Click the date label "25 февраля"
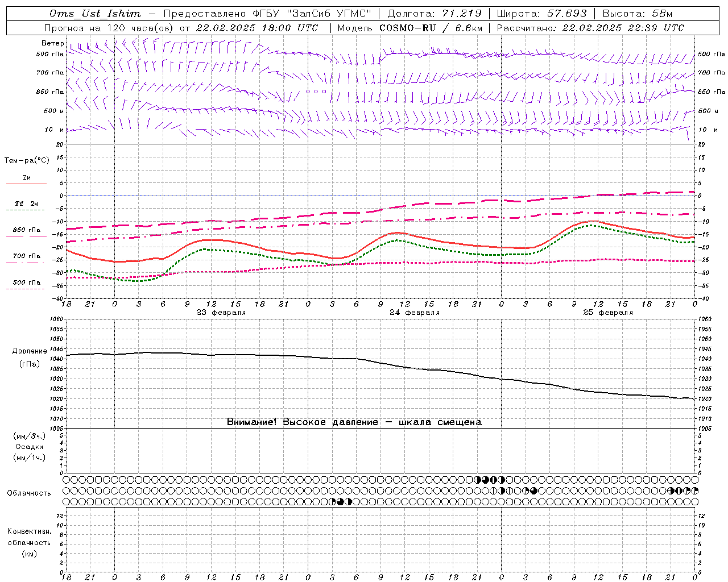Screen dimensions: 728x582 click(x=608, y=313)
